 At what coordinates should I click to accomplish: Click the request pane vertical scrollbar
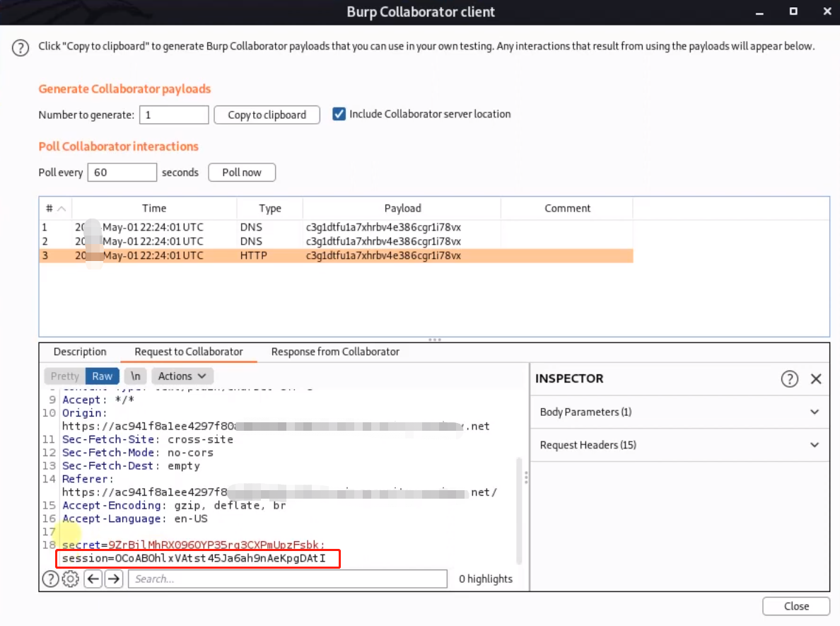[520, 509]
